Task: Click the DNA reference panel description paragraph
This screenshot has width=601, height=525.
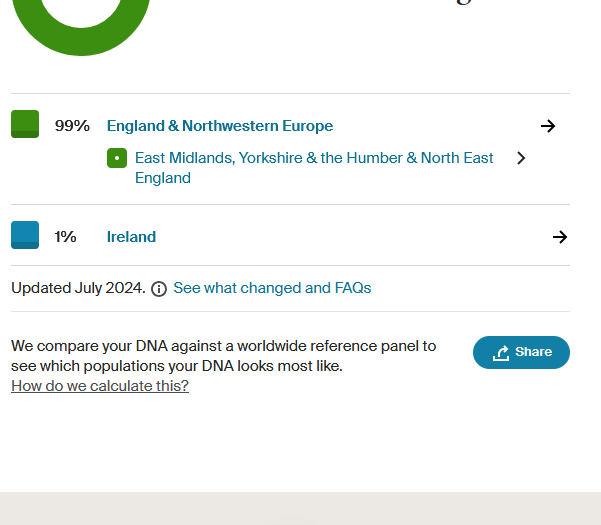Action: (x=223, y=356)
